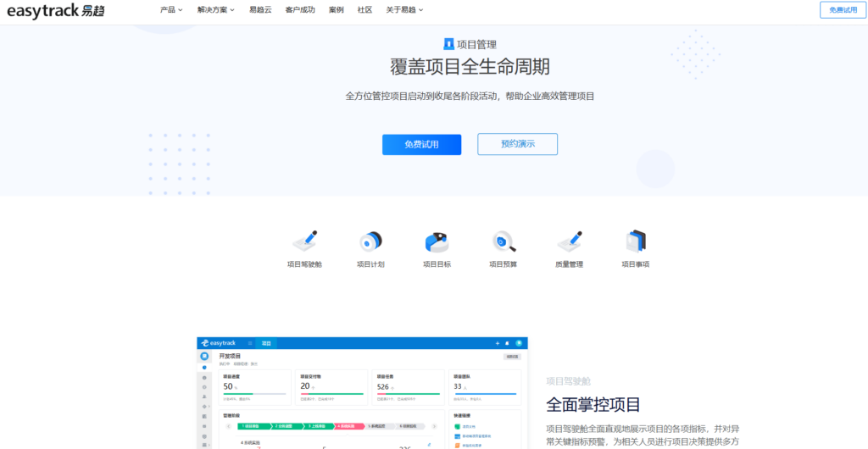Visit the 社区 navigation link
Viewport: 868px width, 449px height.
pyautogui.click(x=364, y=10)
